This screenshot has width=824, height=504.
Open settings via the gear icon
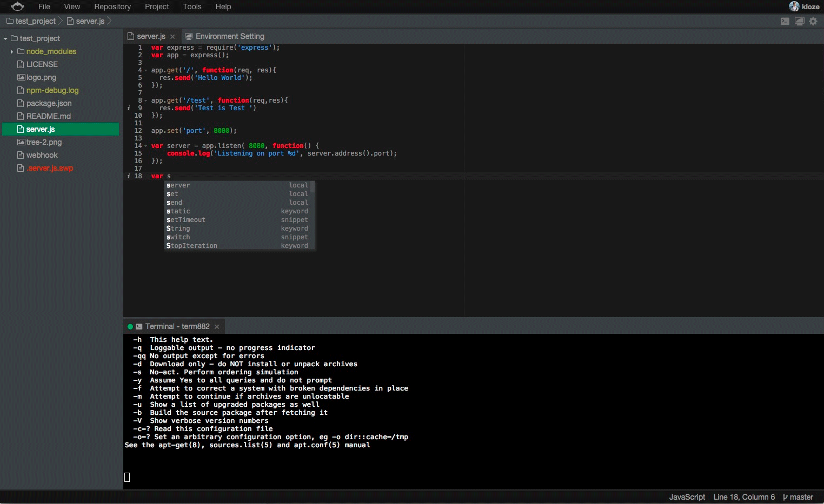coord(813,21)
